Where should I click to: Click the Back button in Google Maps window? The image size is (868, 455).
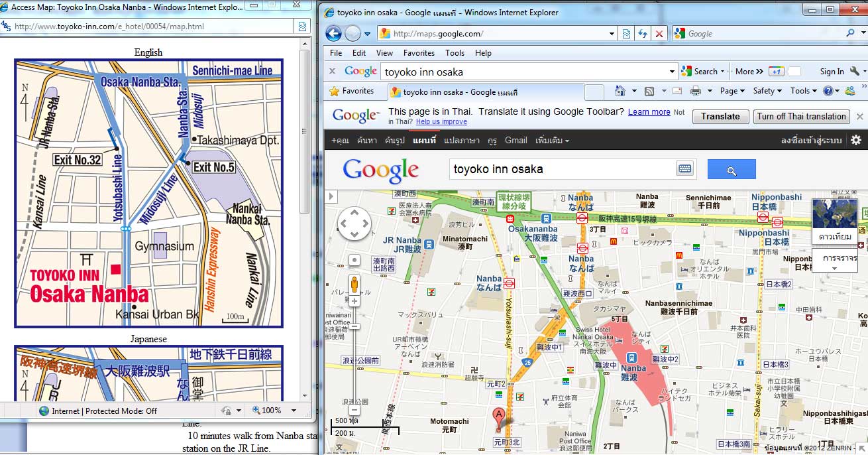[x=333, y=33]
